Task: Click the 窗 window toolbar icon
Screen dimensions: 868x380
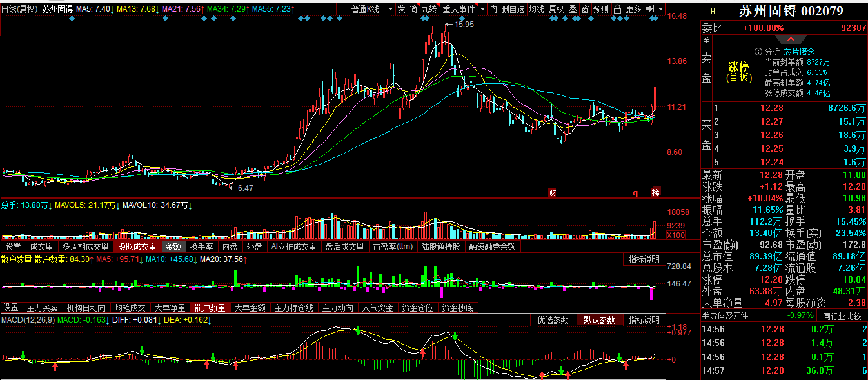Action: (585, 9)
